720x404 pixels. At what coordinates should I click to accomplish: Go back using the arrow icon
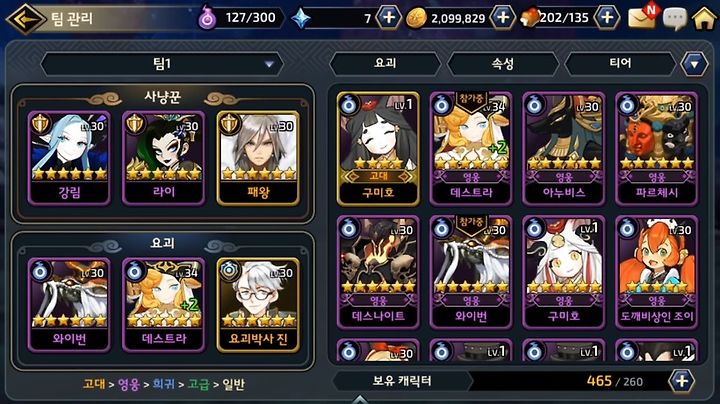point(25,19)
